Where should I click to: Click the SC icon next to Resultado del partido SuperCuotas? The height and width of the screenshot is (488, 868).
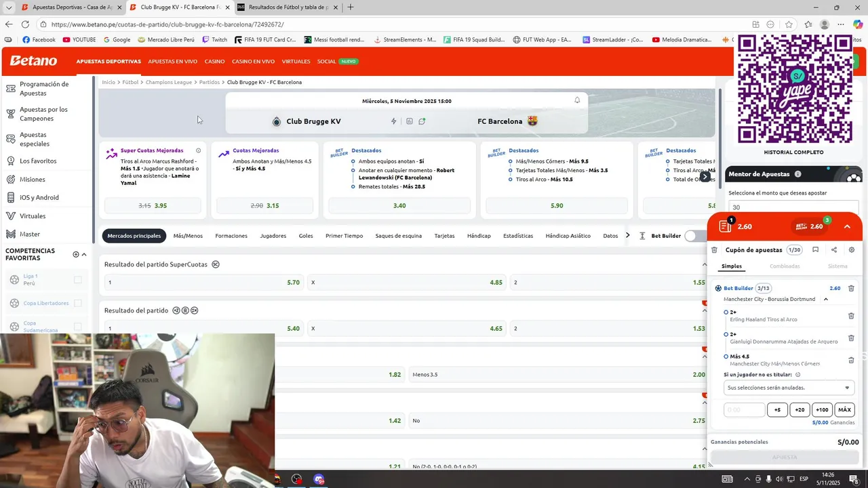pos(216,264)
